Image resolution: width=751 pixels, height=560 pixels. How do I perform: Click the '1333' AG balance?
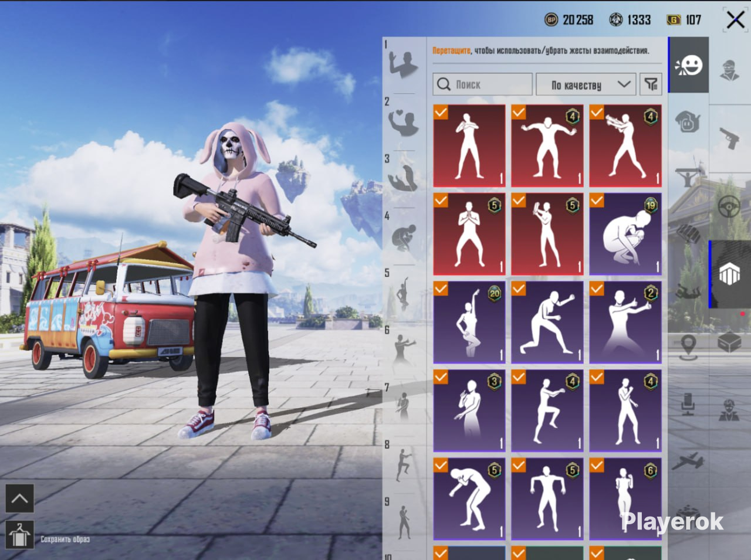pyautogui.click(x=639, y=20)
